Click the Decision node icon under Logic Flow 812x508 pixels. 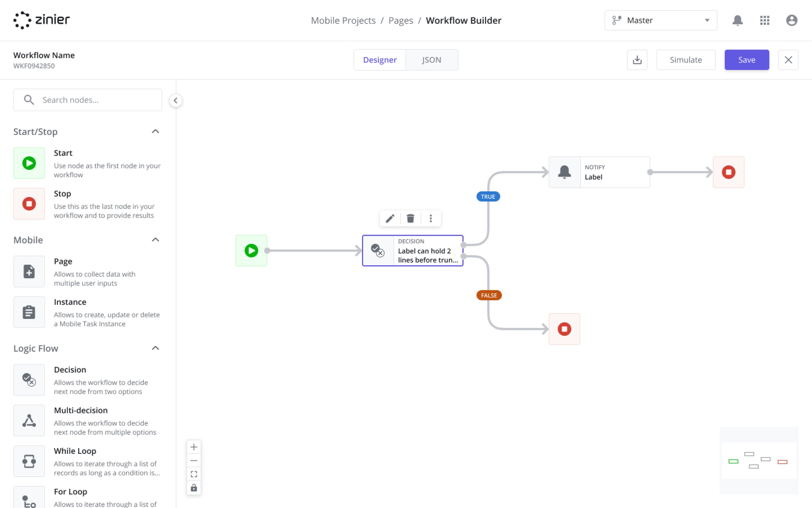pyautogui.click(x=29, y=380)
